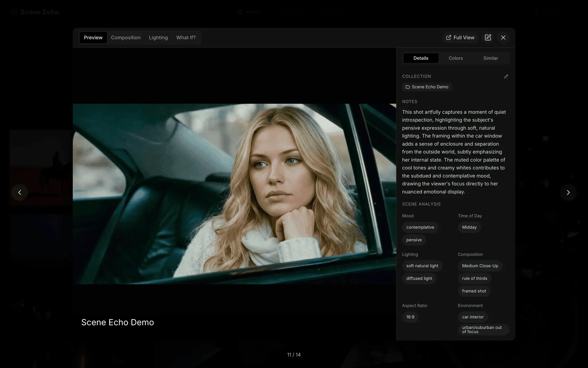
Task: Click the horseback silhouette thumbnail behind dialog
Action: click(41, 168)
